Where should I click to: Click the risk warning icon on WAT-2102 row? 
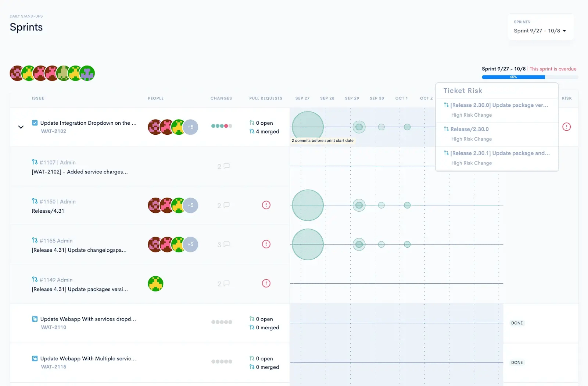566,127
